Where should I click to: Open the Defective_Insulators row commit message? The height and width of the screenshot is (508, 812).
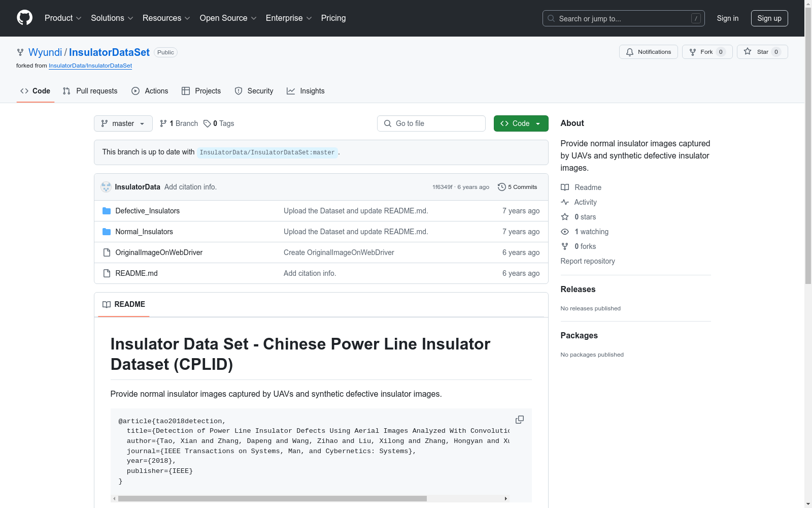(x=356, y=211)
